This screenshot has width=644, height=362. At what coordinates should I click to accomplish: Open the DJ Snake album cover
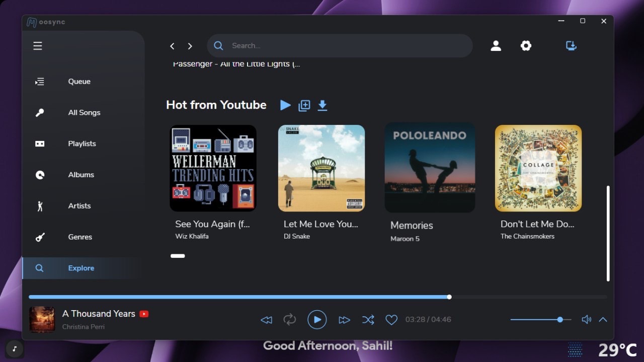[x=321, y=168]
